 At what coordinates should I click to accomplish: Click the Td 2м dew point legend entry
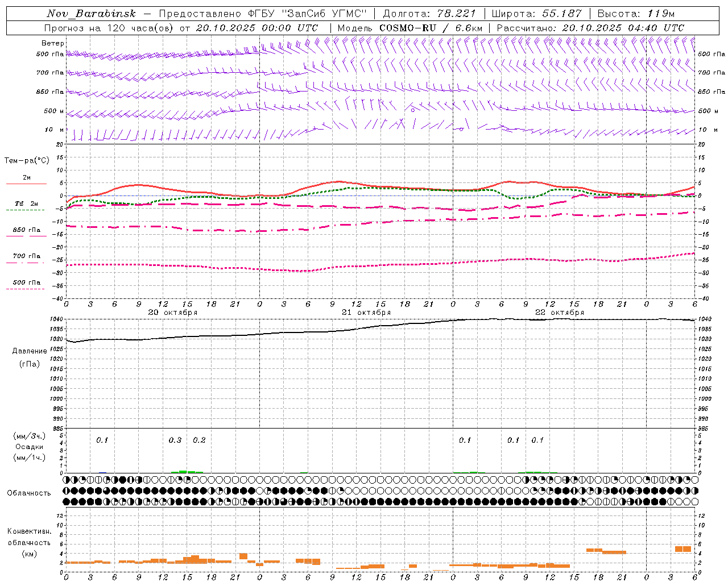[x=26, y=203]
